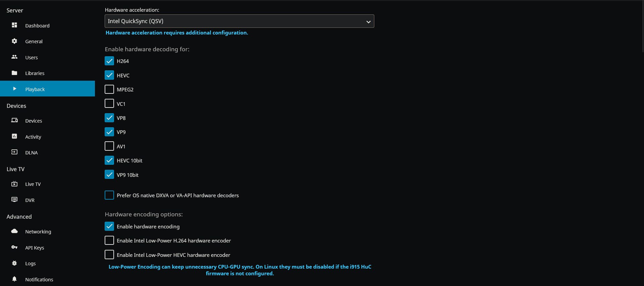Toggle Enable Intel Low-Power HEVC hardware encoder
The width and height of the screenshot is (644, 286).
point(109,255)
